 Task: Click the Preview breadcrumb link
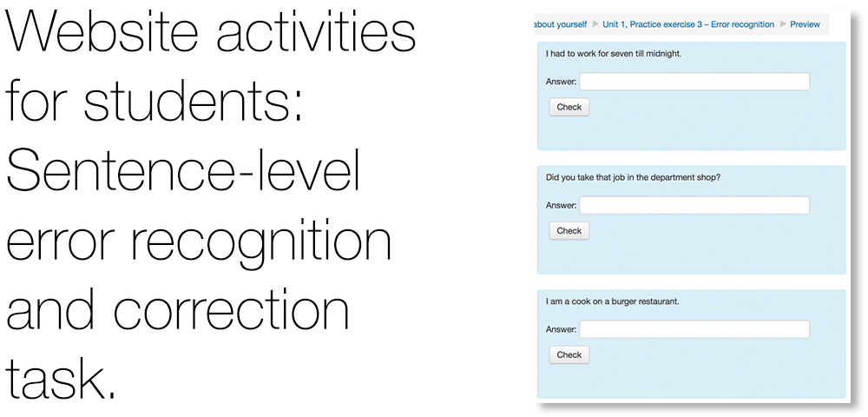click(805, 24)
